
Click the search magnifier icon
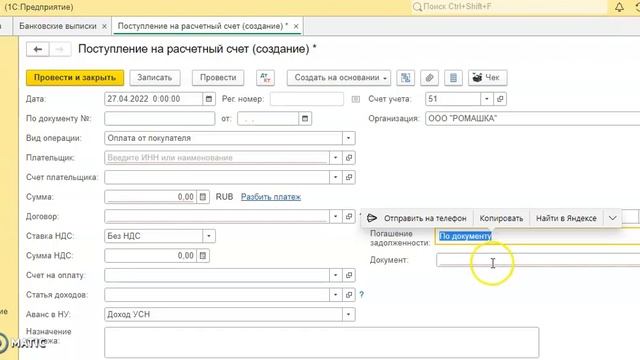pos(417,7)
